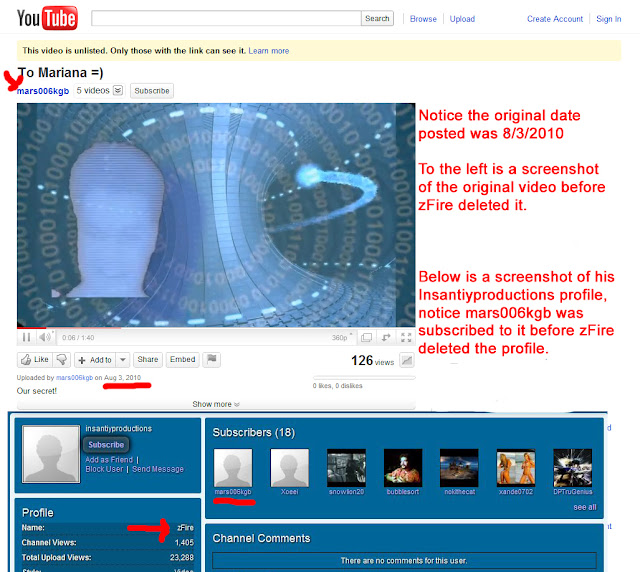Open the uploader mars006kgb link in description
The width and height of the screenshot is (640, 572).
(74, 378)
